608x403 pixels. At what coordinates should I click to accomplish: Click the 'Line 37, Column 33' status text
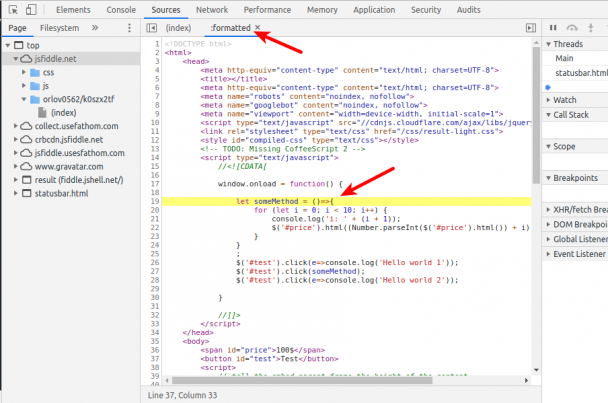(182, 395)
